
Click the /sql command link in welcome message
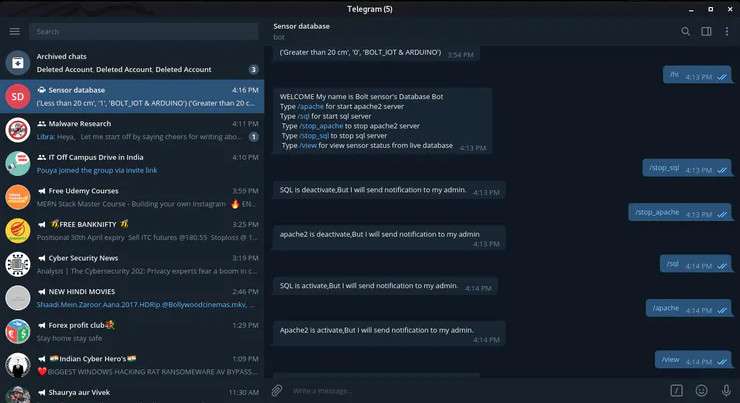(303, 116)
